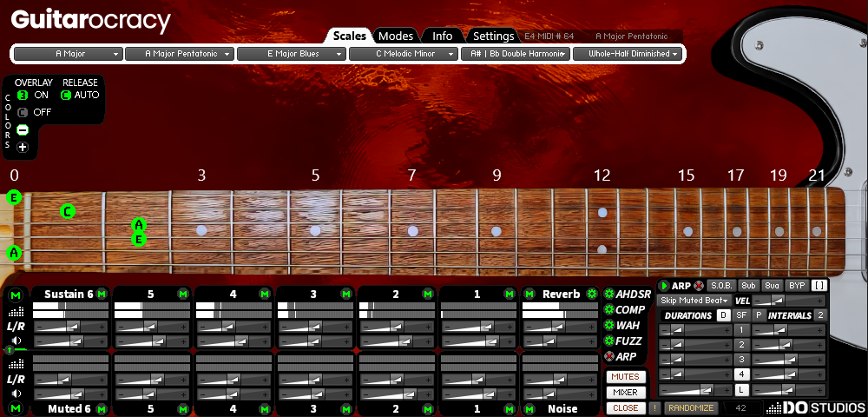Switch to the Modes tab
The height and width of the screenshot is (417, 868).
pyautogui.click(x=396, y=36)
